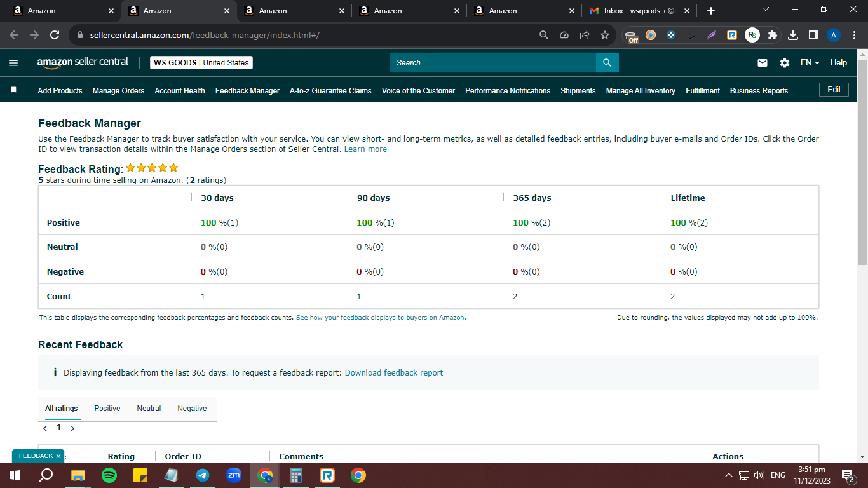Click the bookmark flag icon in nav bar
The height and width of the screenshot is (488, 868).
(14, 90)
